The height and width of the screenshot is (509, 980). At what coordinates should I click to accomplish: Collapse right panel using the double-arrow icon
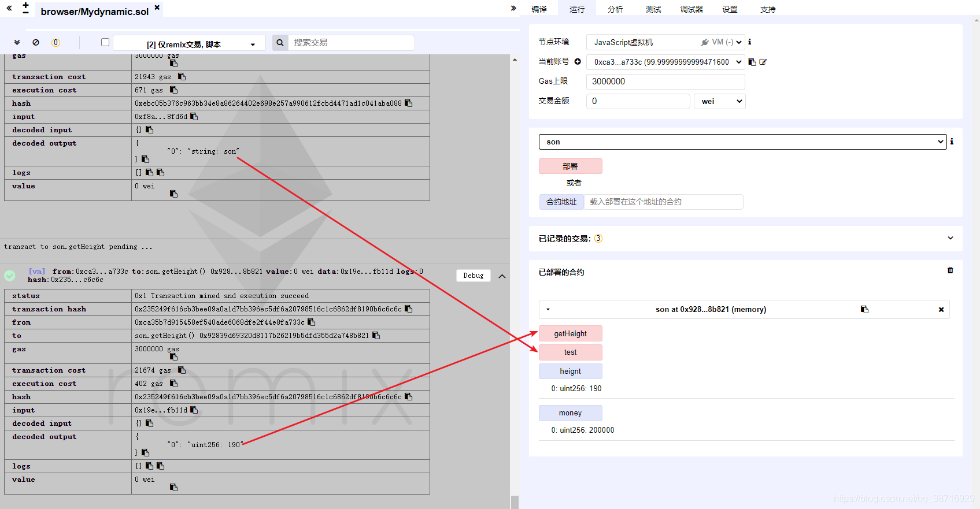pos(513,8)
